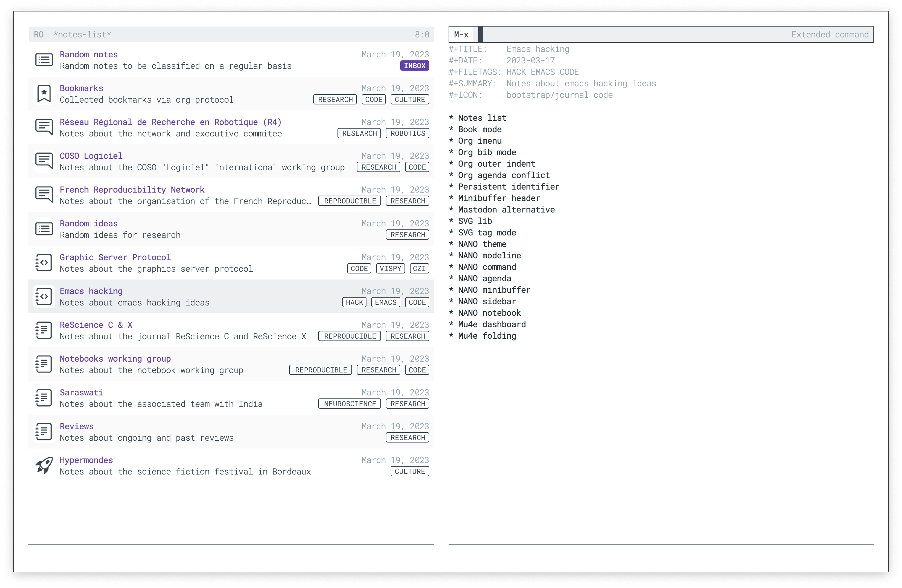Click the NEUROSCIENCE tag on Saraswati

[350, 404]
